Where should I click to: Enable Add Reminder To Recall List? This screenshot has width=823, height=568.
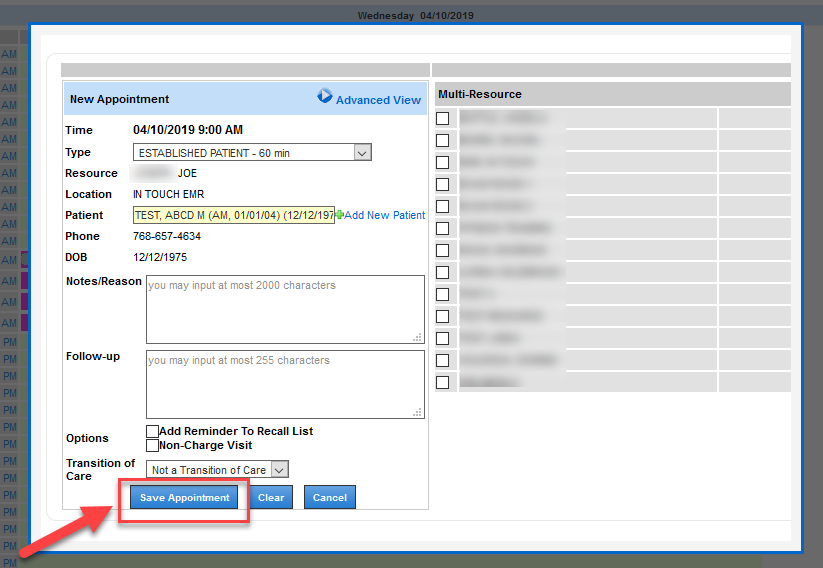pyautogui.click(x=152, y=431)
